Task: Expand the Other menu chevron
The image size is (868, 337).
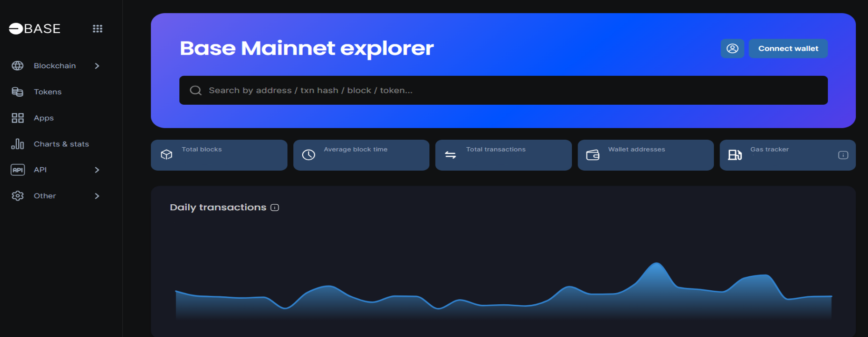Action: [x=97, y=196]
